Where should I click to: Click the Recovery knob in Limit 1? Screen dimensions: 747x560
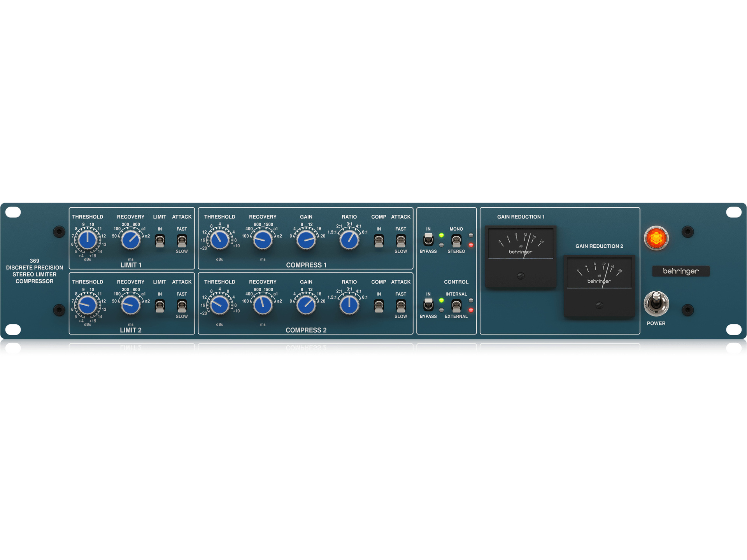coord(130,240)
